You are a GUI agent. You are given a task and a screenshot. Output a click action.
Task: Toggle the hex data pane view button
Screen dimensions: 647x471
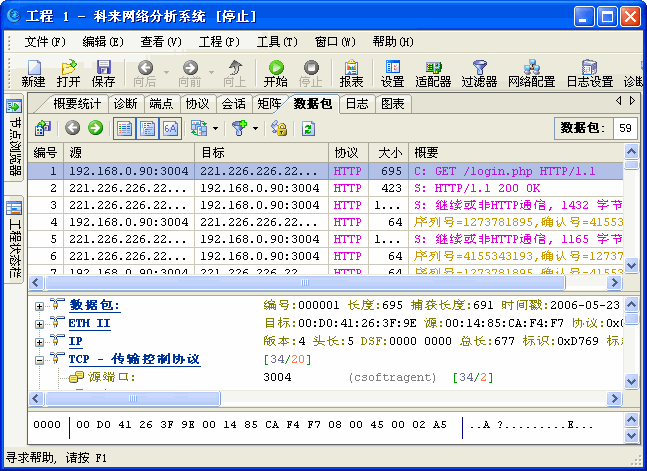click(170, 128)
